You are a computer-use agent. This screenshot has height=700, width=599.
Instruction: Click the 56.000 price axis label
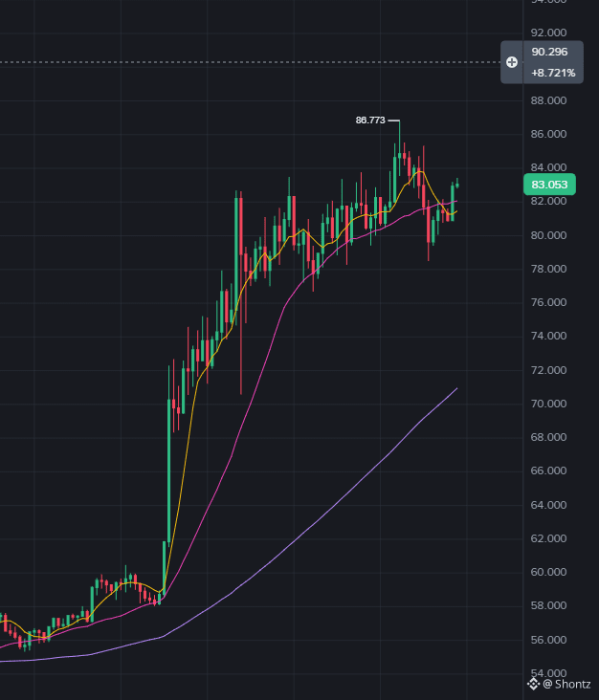pos(548,640)
